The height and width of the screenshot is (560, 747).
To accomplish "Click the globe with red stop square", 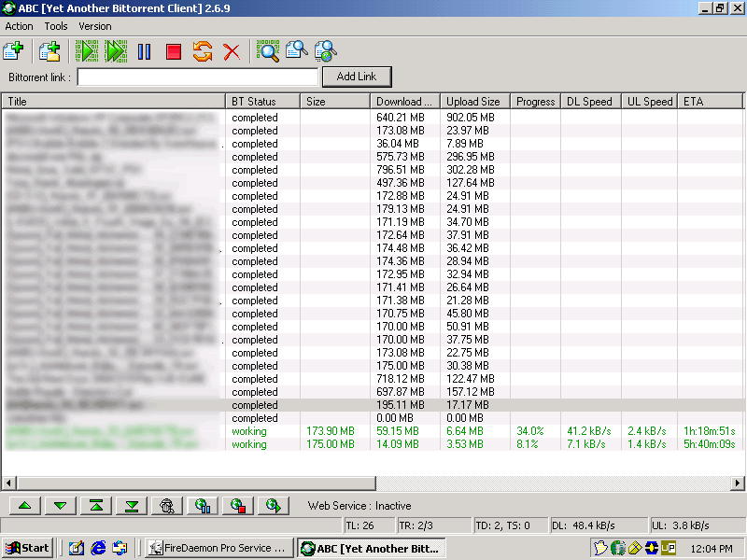I will point(238,506).
